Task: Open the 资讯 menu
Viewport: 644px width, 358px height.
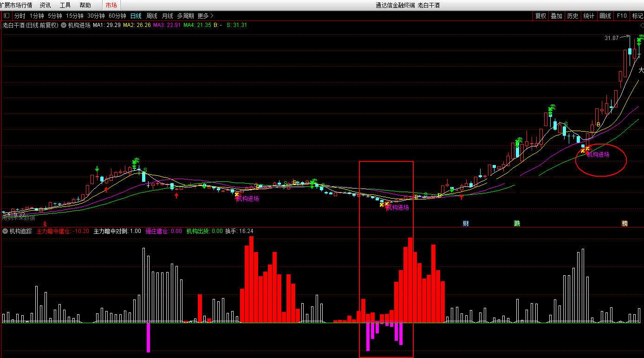Action: (x=45, y=5)
